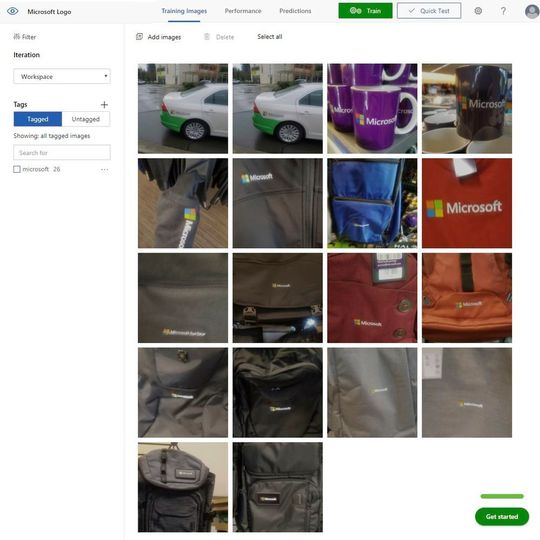Check the microsoft tag checkbox
Image resolution: width=540 pixels, height=540 pixels.
coord(17,169)
